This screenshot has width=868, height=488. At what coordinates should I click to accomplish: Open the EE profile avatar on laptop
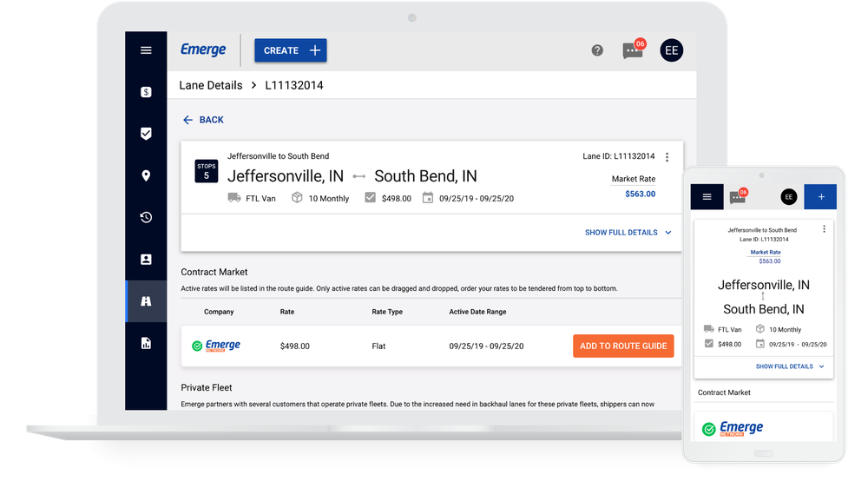click(x=672, y=50)
